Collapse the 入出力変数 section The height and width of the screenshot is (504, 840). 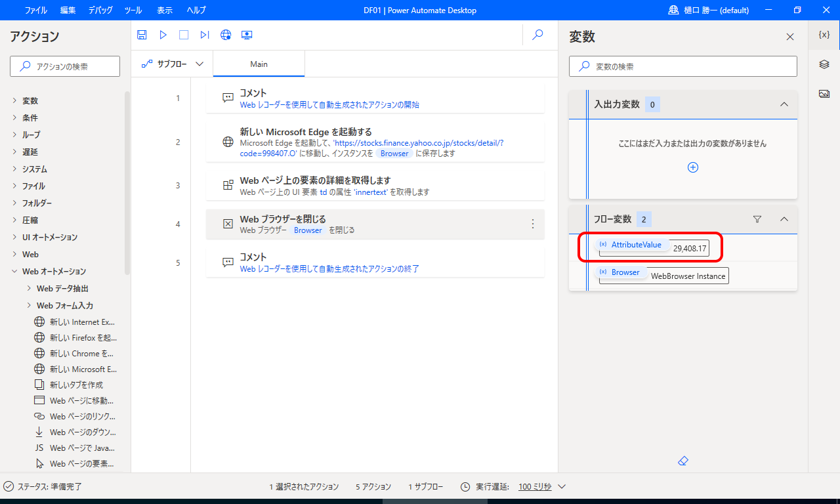pyautogui.click(x=784, y=104)
